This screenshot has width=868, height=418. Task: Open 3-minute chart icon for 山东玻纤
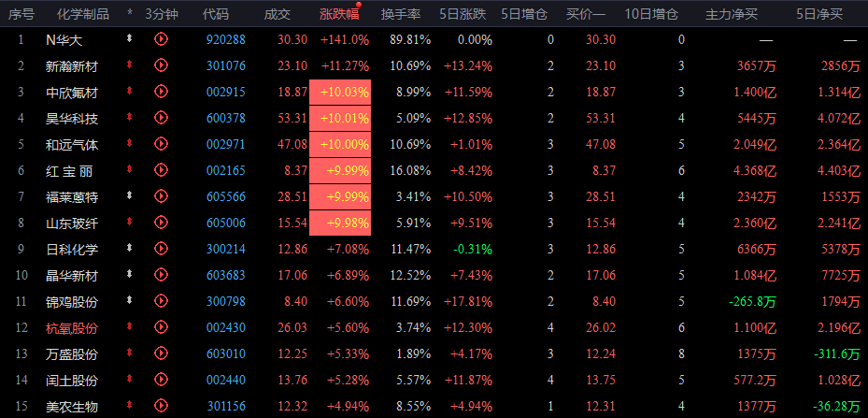pyautogui.click(x=161, y=223)
